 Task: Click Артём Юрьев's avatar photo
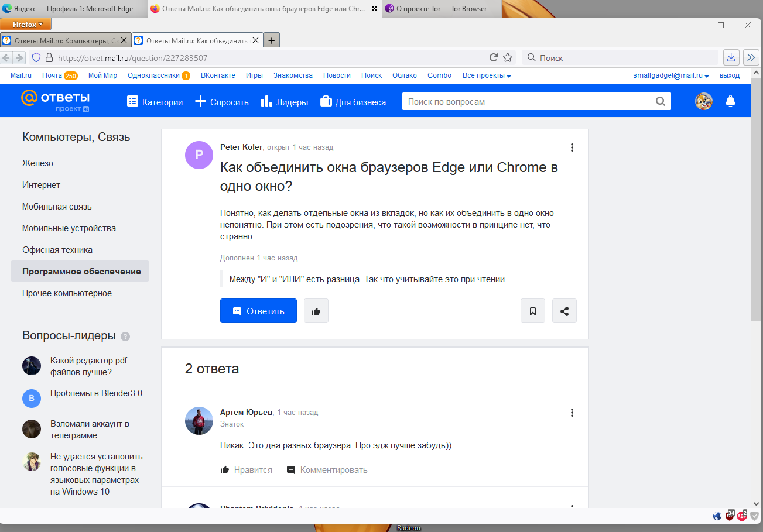[x=199, y=421]
